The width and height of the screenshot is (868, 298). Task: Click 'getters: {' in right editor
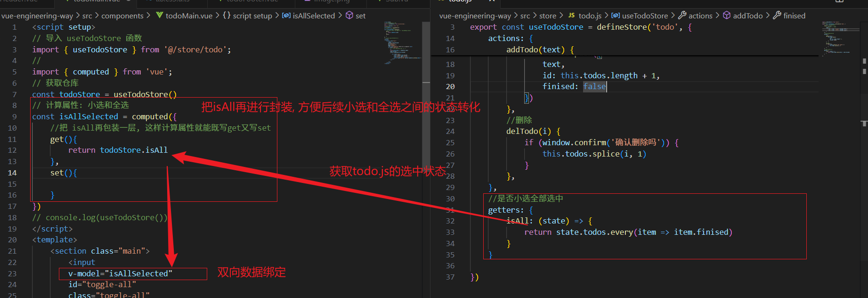pyautogui.click(x=511, y=210)
